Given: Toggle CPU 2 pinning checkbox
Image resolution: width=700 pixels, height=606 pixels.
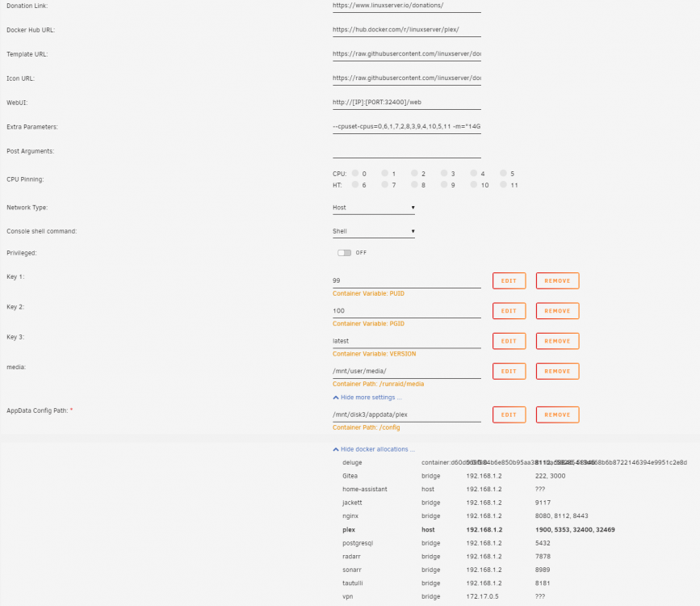Looking at the screenshot, I should 414,173.
